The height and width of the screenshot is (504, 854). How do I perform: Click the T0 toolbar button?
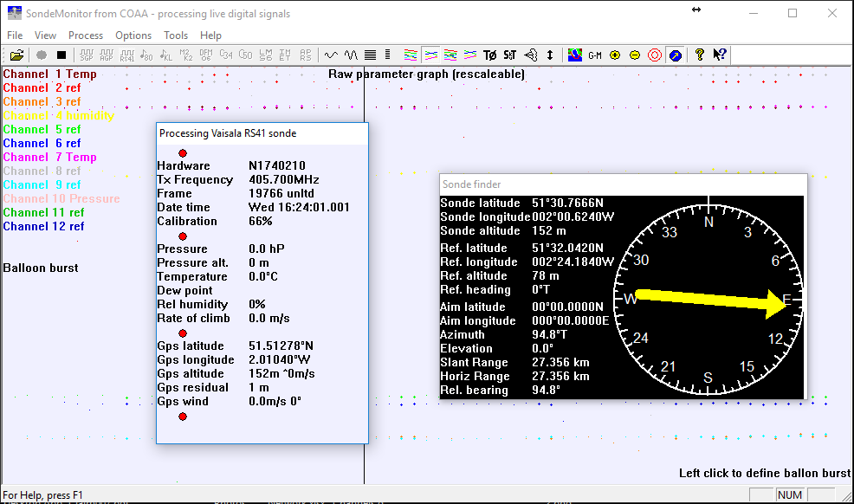click(x=490, y=55)
